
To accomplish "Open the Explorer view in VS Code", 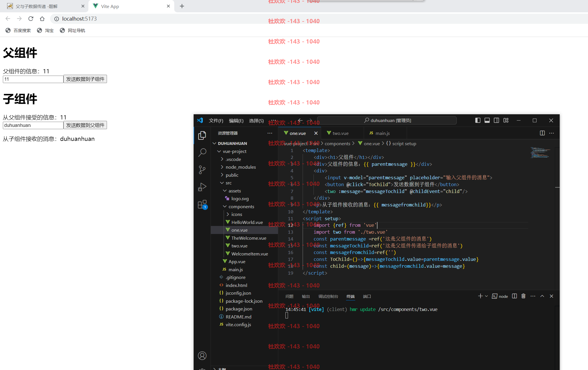I will pyautogui.click(x=202, y=135).
